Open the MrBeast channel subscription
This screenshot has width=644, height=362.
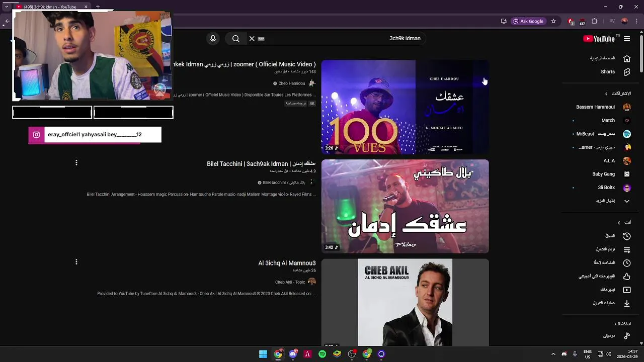click(603, 134)
